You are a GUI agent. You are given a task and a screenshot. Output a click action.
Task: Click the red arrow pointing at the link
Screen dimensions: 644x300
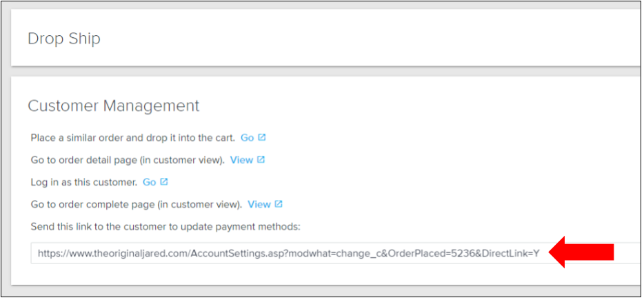(585, 252)
